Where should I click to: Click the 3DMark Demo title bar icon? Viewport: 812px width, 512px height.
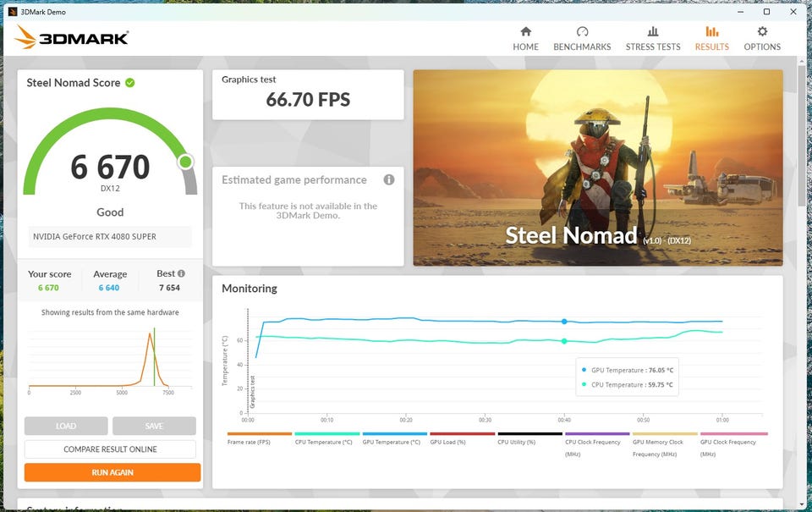pos(13,11)
